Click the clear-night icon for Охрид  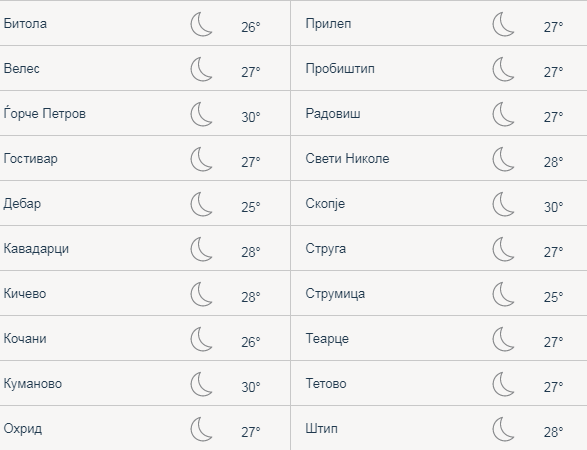click(x=201, y=429)
